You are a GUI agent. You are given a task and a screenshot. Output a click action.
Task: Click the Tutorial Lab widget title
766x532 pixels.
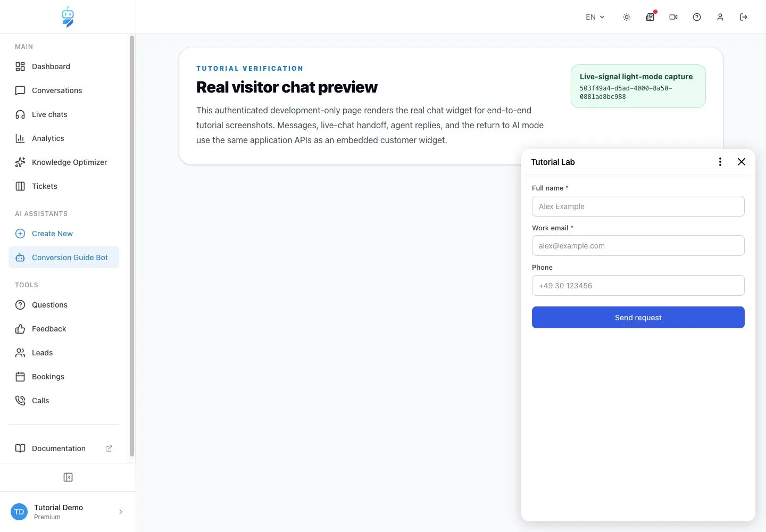tap(553, 162)
